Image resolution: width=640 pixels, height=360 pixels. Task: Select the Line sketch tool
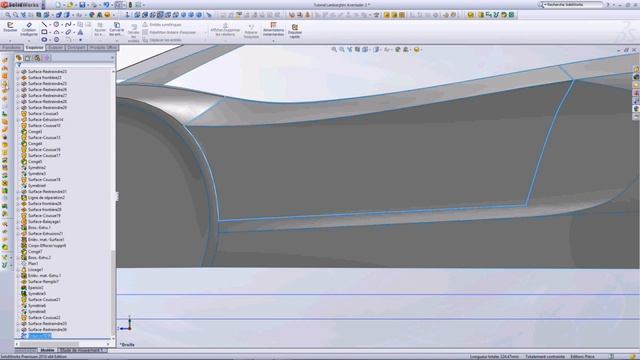click(44, 24)
